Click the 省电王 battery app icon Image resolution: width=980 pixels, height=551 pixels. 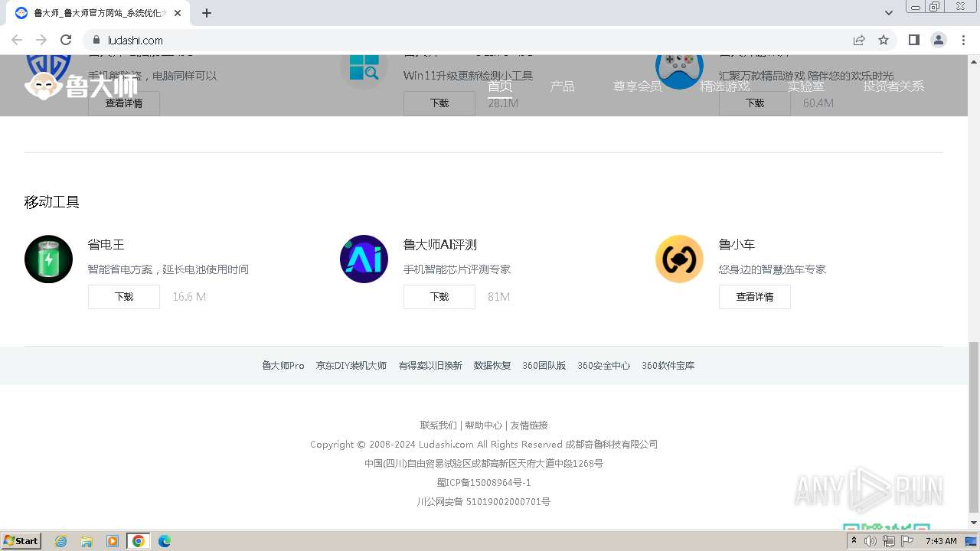[48, 259]
